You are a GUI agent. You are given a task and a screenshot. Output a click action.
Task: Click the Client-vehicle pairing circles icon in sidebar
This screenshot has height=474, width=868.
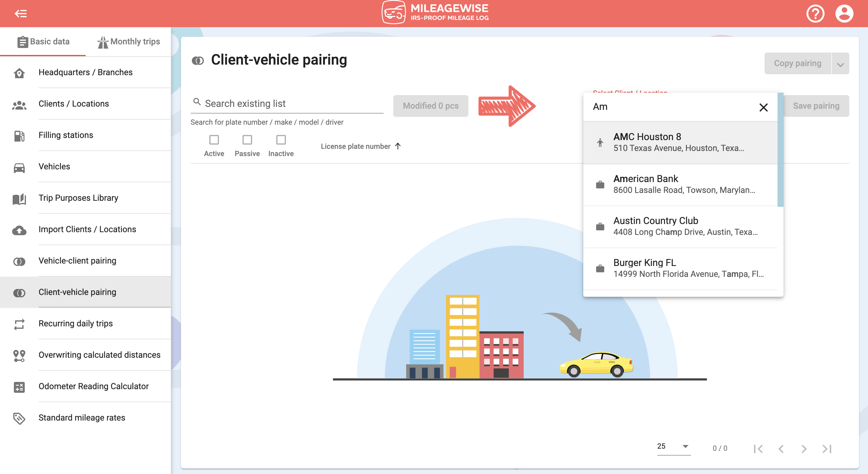click(19, 293)
